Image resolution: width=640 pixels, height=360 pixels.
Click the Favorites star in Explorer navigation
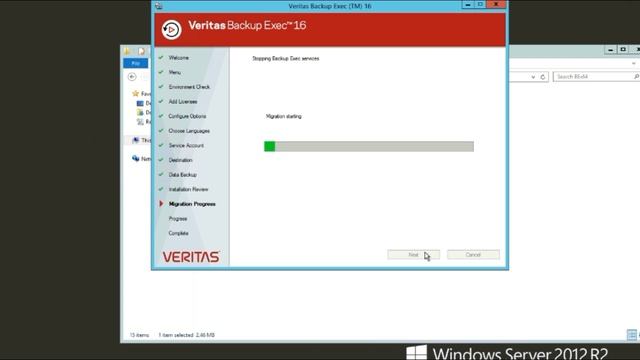pyautogui.click(x=136, y=93)
